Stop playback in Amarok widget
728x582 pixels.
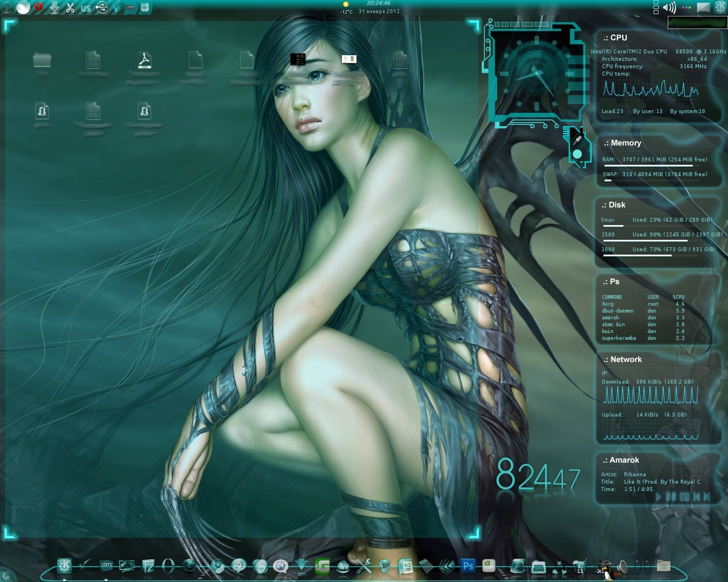(x=684, y=497)
